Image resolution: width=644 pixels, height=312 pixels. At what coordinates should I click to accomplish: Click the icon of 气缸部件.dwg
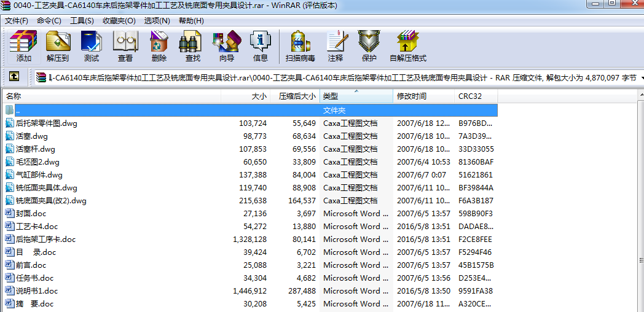pyautogui.click(x=10, y=175)
